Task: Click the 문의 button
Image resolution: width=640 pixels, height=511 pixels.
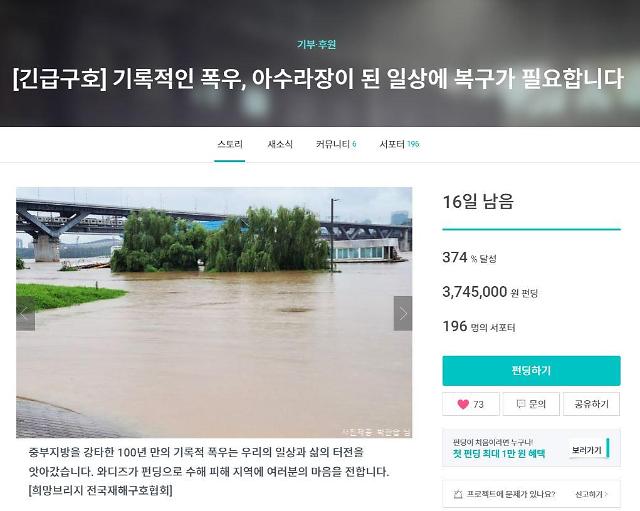Action: 531,404
